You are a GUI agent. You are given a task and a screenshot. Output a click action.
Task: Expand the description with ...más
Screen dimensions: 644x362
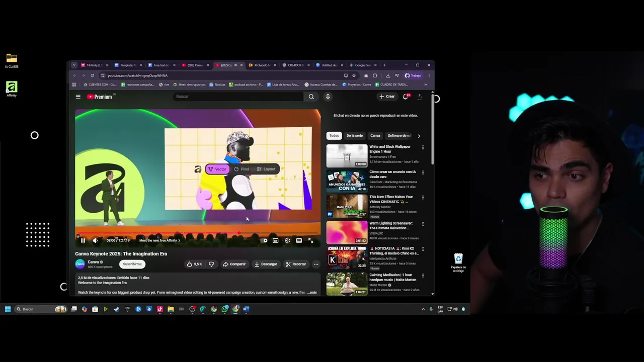point(312,292)
